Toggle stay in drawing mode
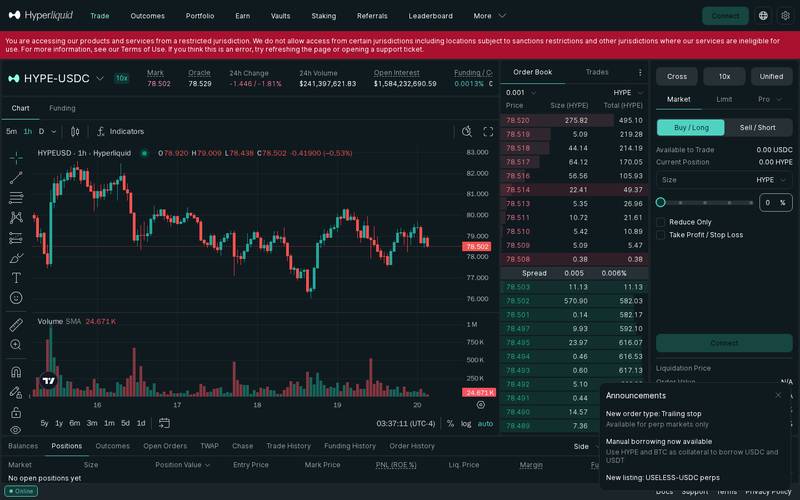 click(16, 392)
